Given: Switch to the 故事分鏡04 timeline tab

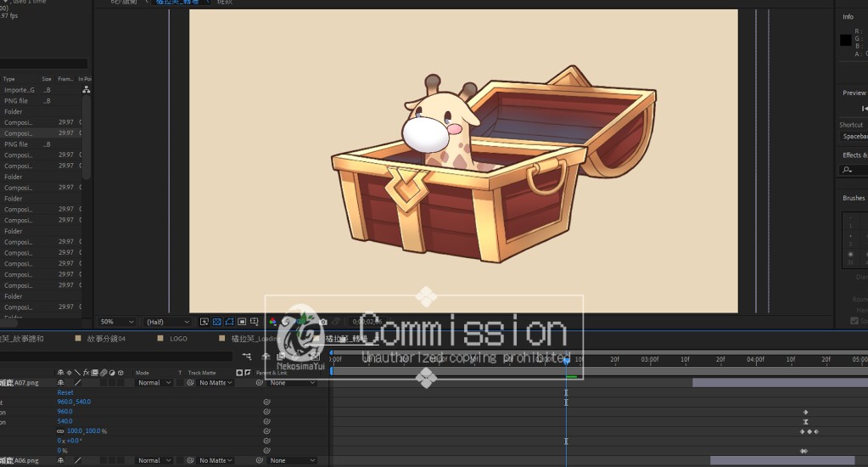Looking at the screenshot, I should [106, 338].
